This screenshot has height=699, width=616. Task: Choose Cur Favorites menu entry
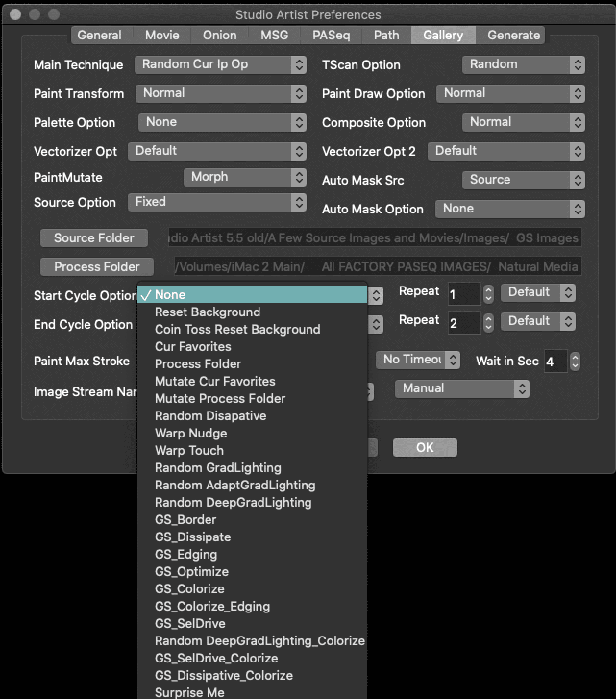coord(252,347)
